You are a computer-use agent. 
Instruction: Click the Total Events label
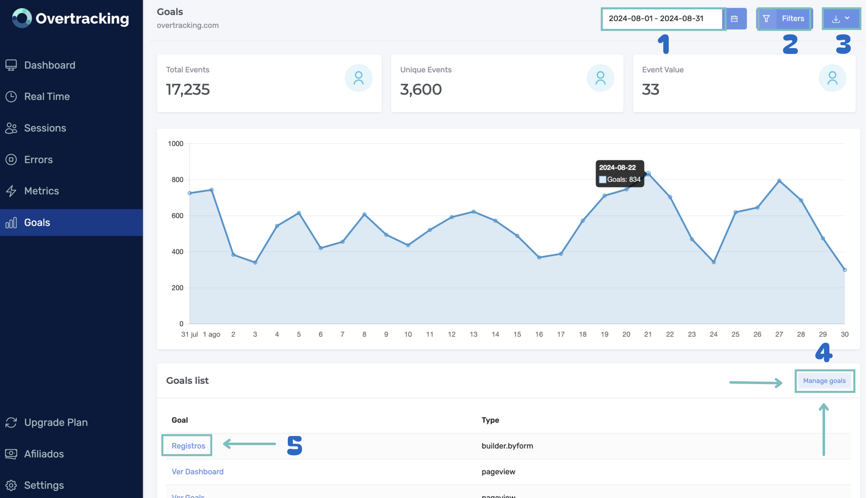[188, 70]
